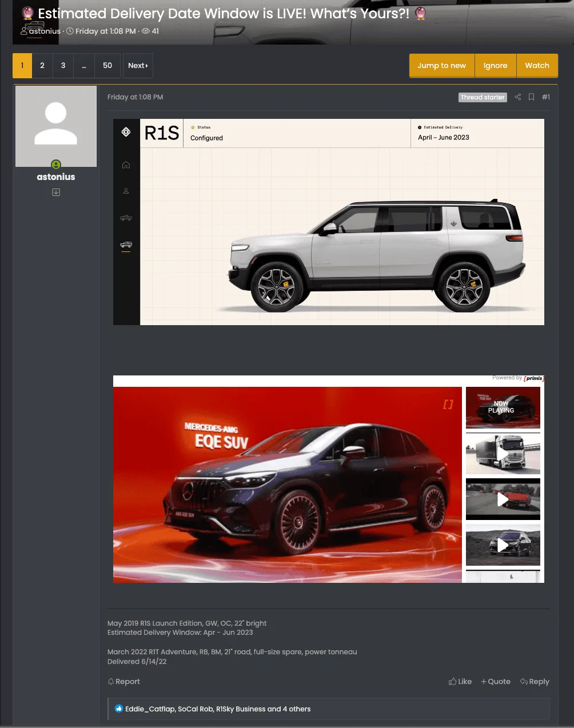Screen dimensions: 574x728
Task: Click the thread title Estimated Delivery Date Window
Action: click(x=224, y=14)
